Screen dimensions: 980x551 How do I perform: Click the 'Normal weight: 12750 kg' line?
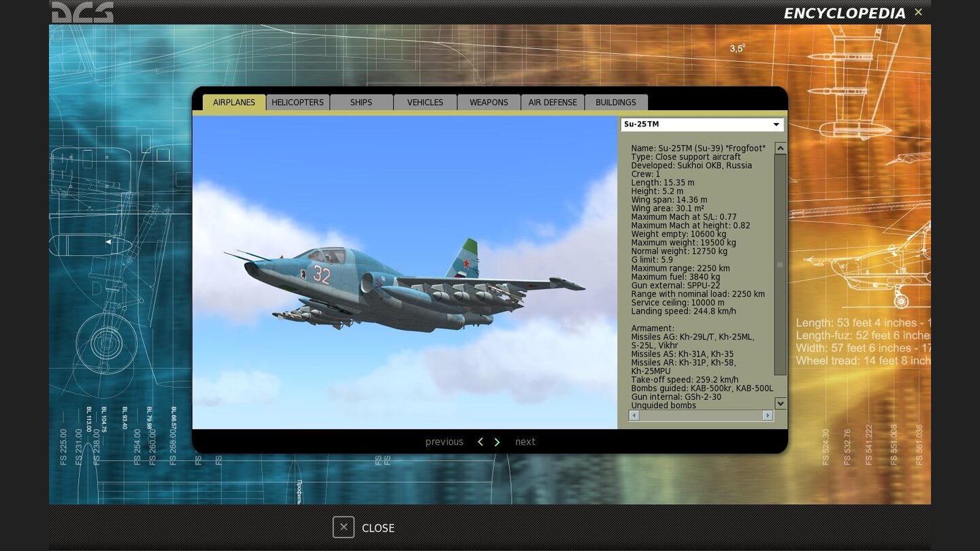(x=679, y=251)
